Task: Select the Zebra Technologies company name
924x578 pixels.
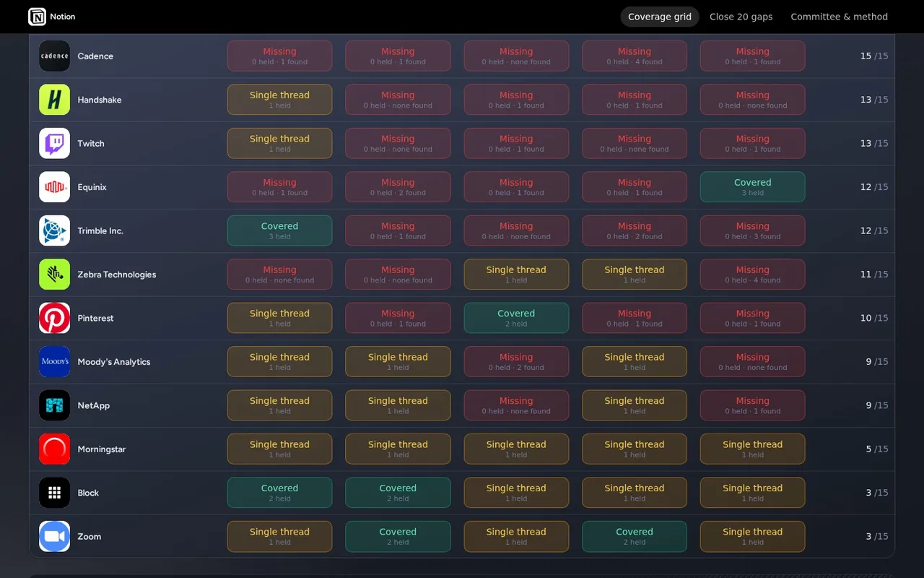Action: pyautogui.click(x=117, y=275)
